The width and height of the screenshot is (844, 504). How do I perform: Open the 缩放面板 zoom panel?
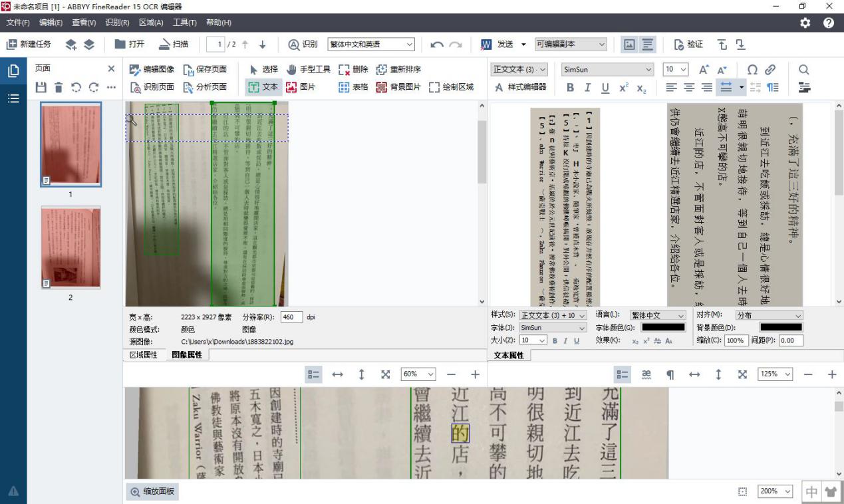[x=153, y=491]
